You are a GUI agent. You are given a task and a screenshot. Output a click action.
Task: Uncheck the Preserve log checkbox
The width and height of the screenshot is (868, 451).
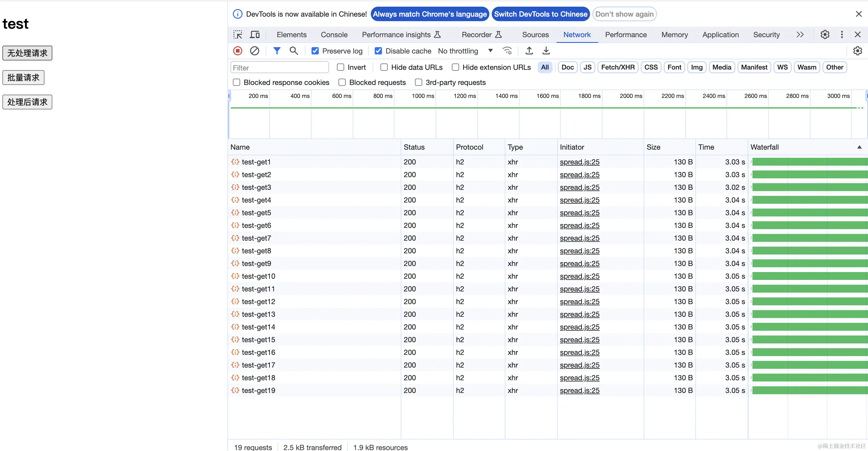click(315, 51)
